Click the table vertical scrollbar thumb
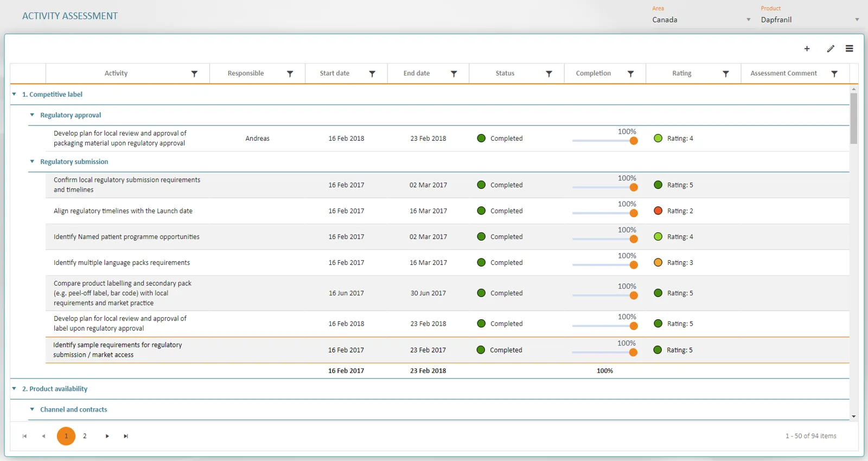Screen dimensions: 868x461 [854, 118]
